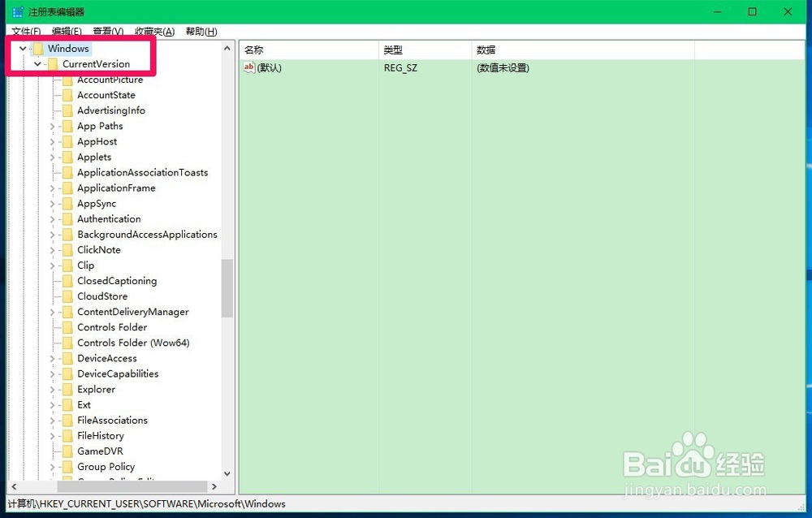This screenshot has width=812, height=518.
Task: Click the Windows key folder icon
Action: [38, 49]
